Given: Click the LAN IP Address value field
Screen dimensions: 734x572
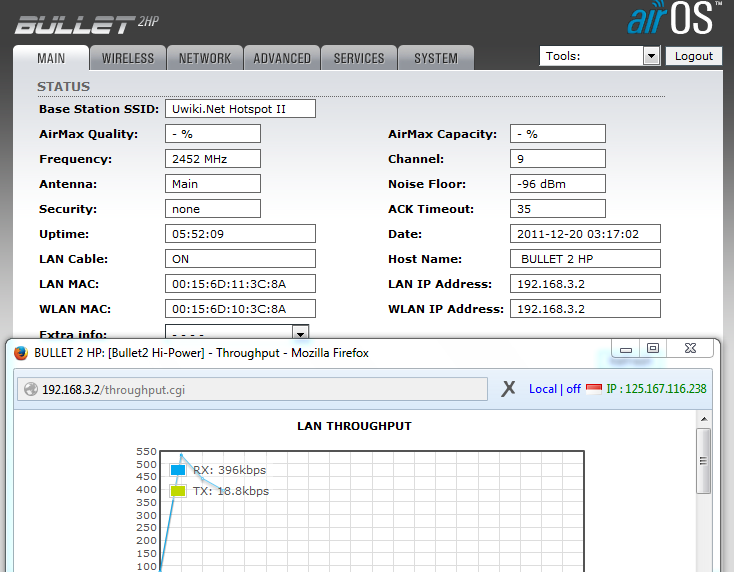Looking at the screenshot, I should (585, 284).
